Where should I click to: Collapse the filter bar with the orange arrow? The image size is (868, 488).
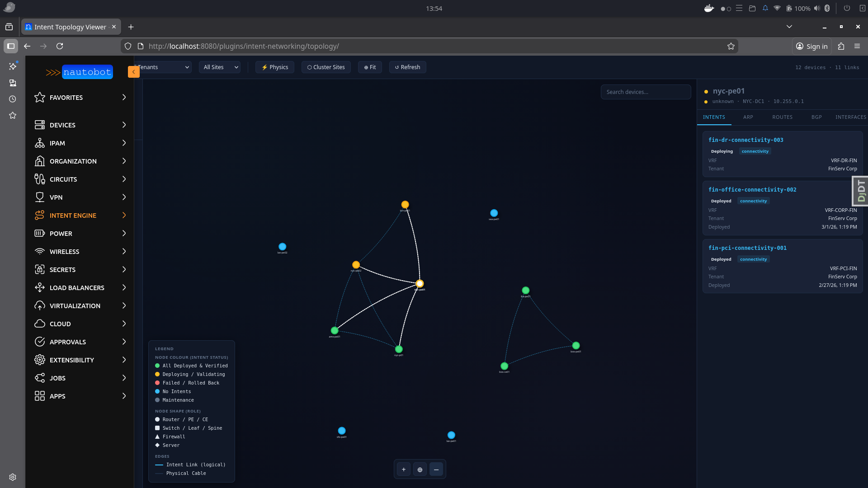click(x=133, y=71)
